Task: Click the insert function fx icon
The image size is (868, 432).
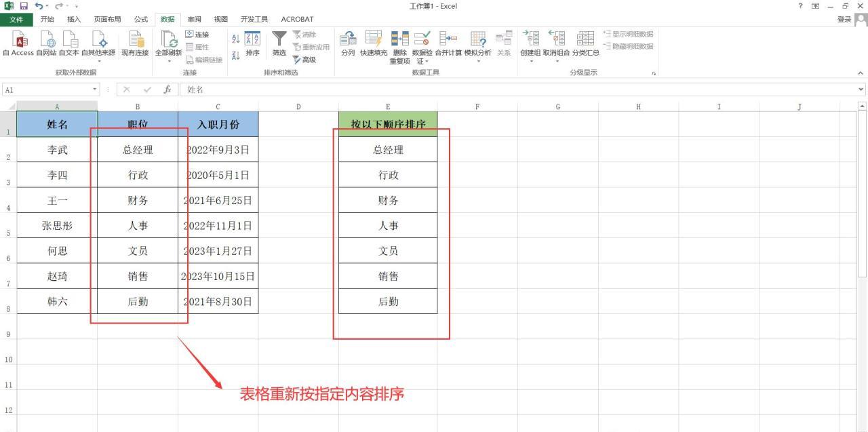Action: pyautogui.click(x=167, y=90)
